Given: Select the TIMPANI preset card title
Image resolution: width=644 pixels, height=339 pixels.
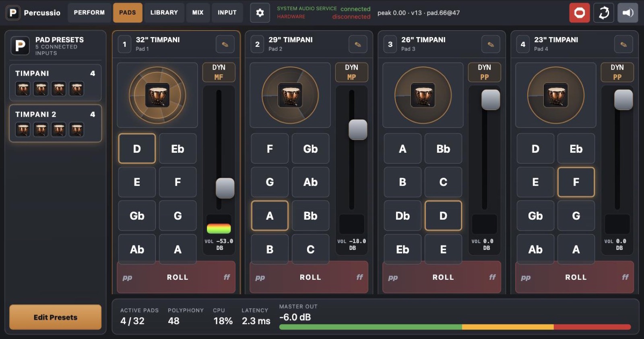Looking at the screenshot, I should click(x=32, y=73).
